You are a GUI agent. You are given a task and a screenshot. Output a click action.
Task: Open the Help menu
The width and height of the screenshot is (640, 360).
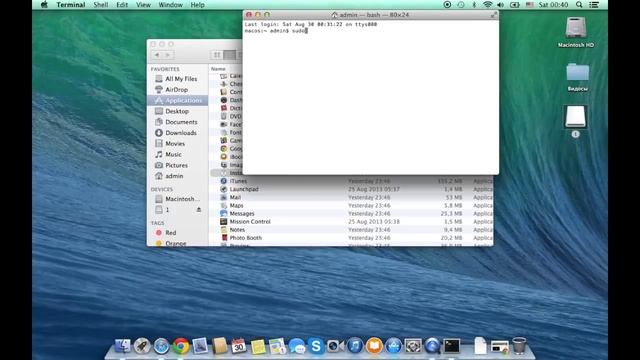(x=198, y=5)
